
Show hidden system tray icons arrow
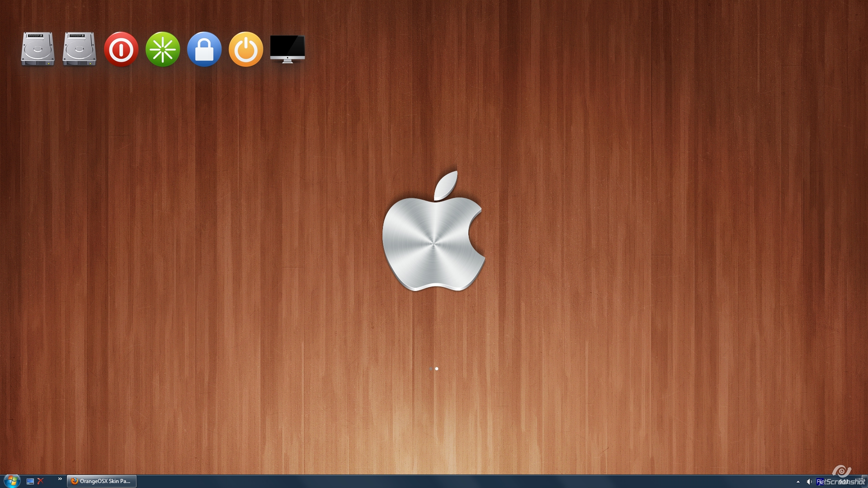pyautogui.click(x=798, y=482)
